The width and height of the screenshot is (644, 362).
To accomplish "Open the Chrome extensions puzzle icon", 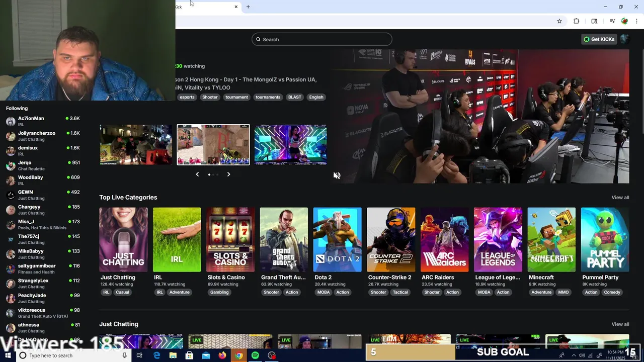I will tap(577, 21).
